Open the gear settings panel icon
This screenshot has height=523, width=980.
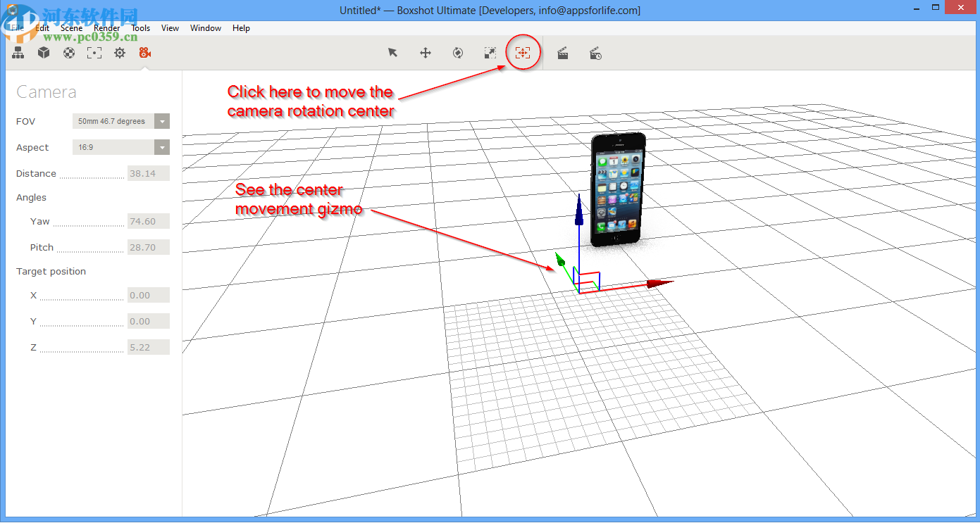120,53
